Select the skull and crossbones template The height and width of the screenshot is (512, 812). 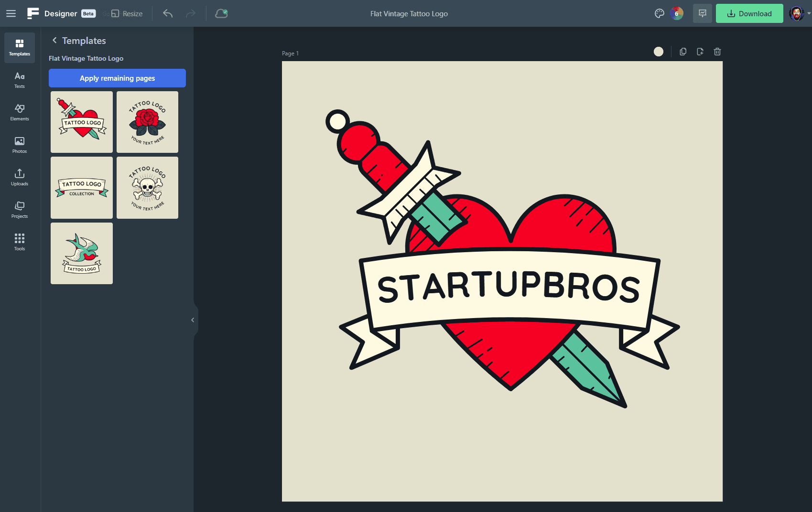[147, 188]
